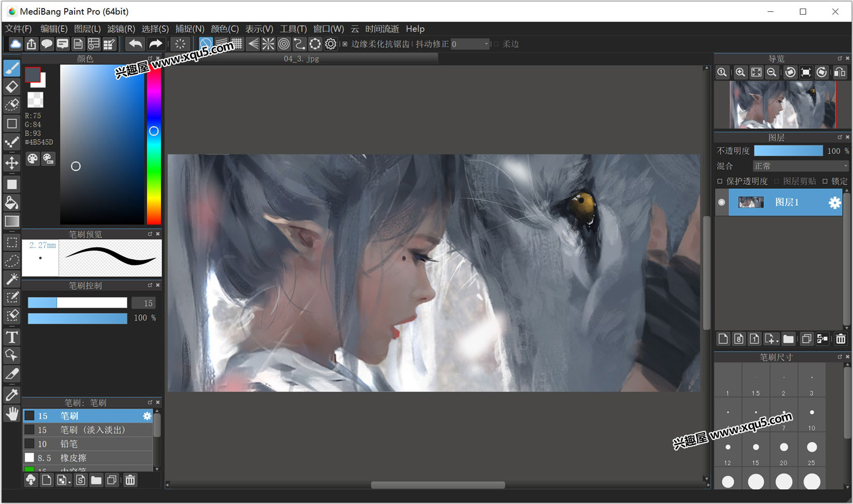Enable the grid snap guide
The image size is (853, 504).
237,44
